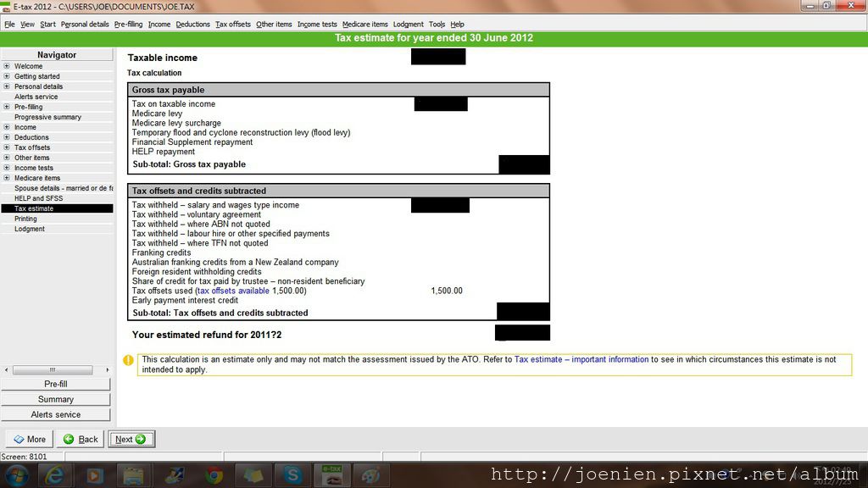
Task: Open the Tools menu
Action: 437,25
